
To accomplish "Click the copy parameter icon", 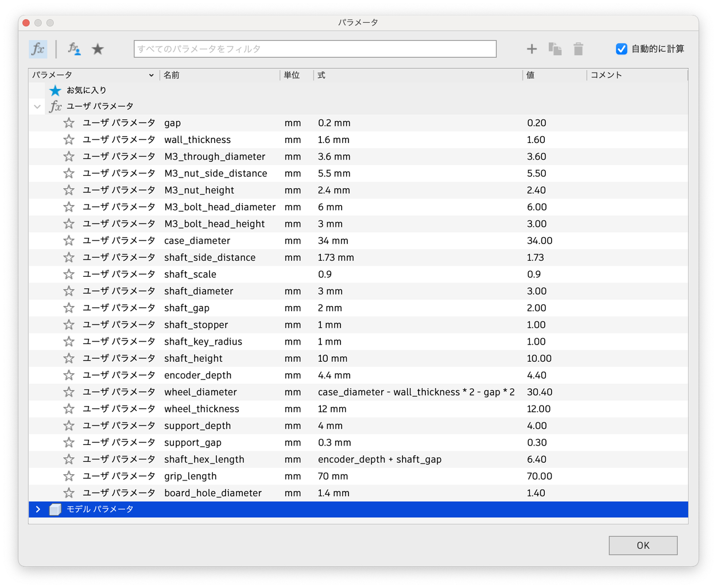I will click(x=555, y=49).
